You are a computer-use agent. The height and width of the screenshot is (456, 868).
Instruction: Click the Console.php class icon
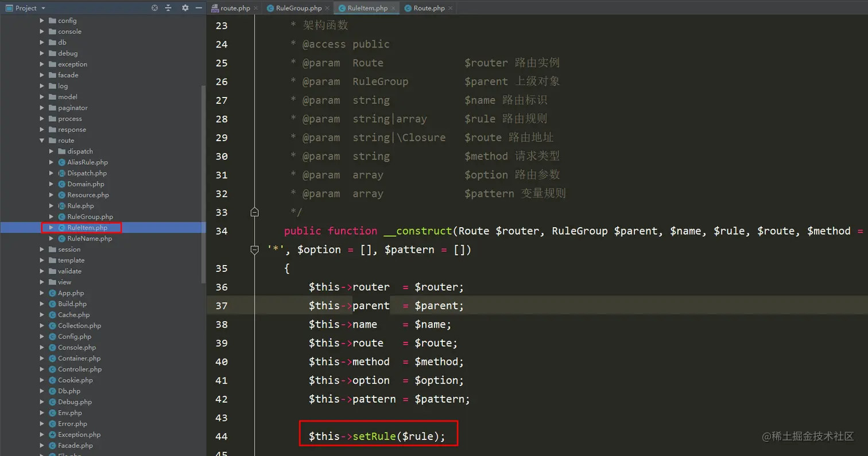(52, 348)
